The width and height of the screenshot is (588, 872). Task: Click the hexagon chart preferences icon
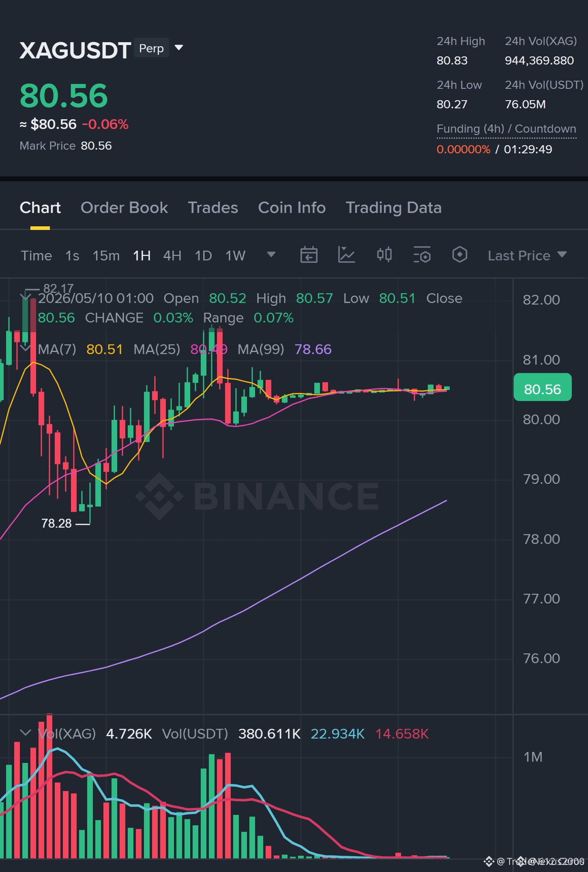459,255
